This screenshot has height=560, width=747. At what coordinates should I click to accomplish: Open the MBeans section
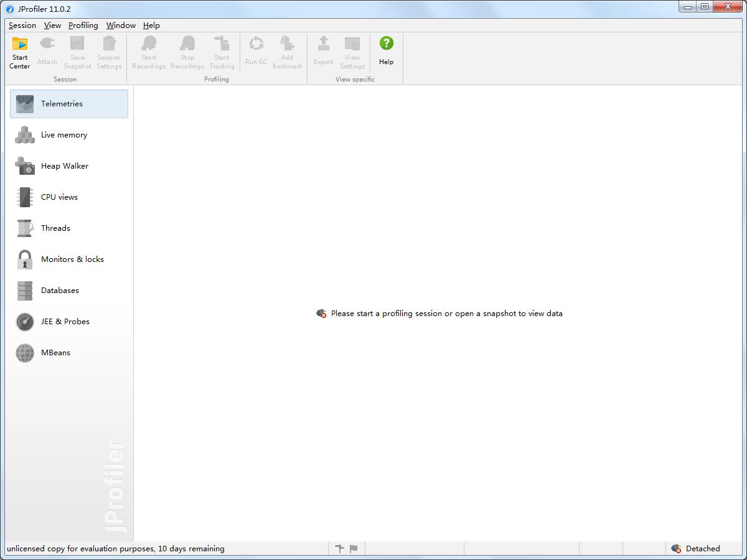pyautogui.click(x=69, y=353)
